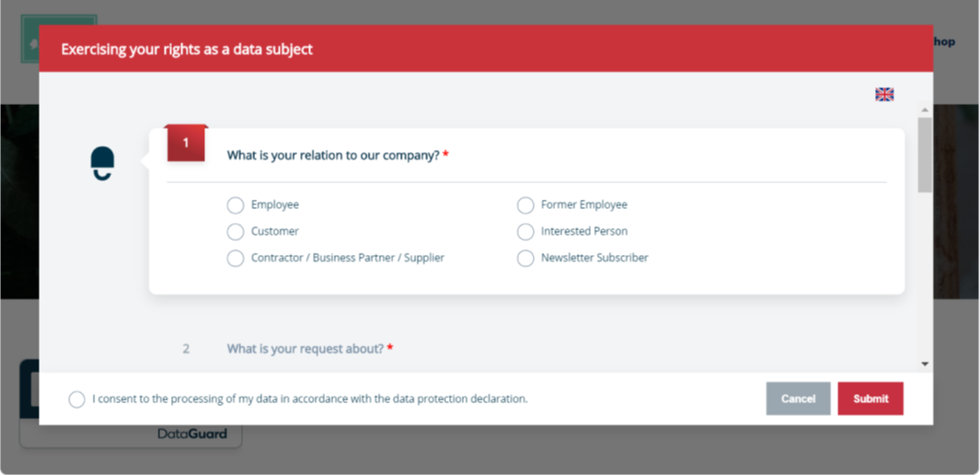980x475 pixels.
Task: Submit the data subject request form
Action: click(870, 399)
